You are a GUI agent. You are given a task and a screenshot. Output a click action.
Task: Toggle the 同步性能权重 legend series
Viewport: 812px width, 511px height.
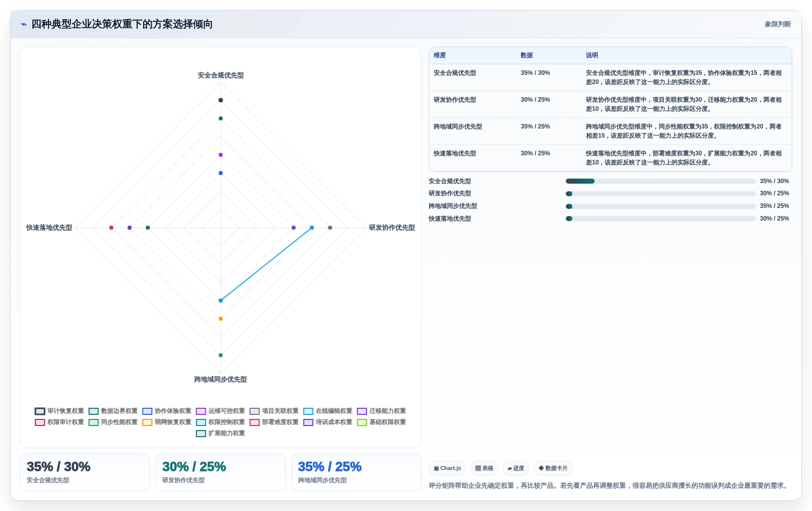pyautogui.click(x=113, y=422)
